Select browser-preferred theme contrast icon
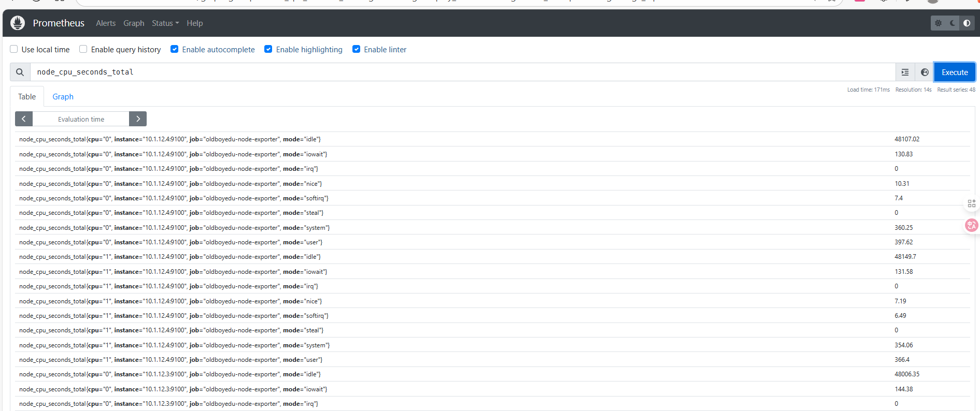This screenshot has height=411, width=980. coord(967,23)
